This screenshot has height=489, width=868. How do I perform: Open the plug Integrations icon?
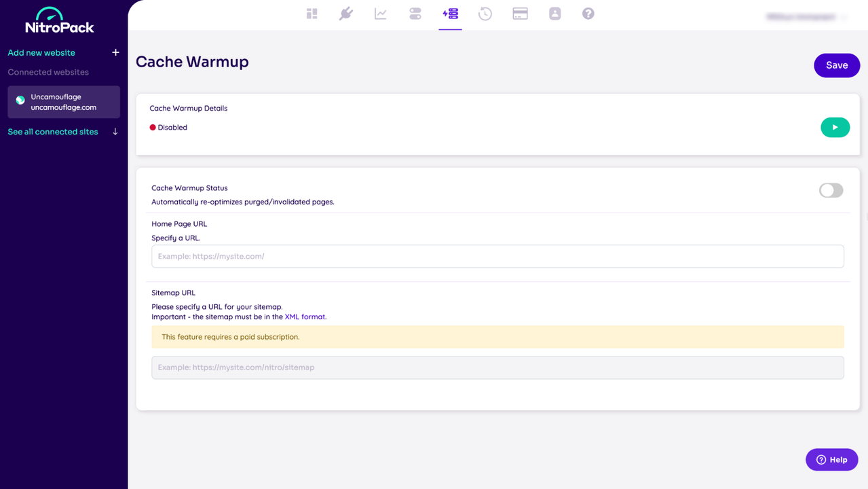click(x=346, y=14)
